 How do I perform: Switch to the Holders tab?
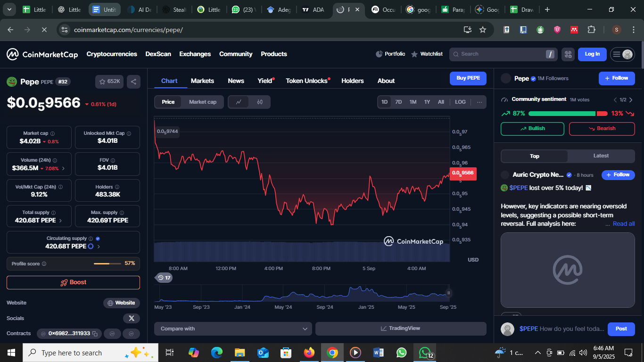pos(353,81)
